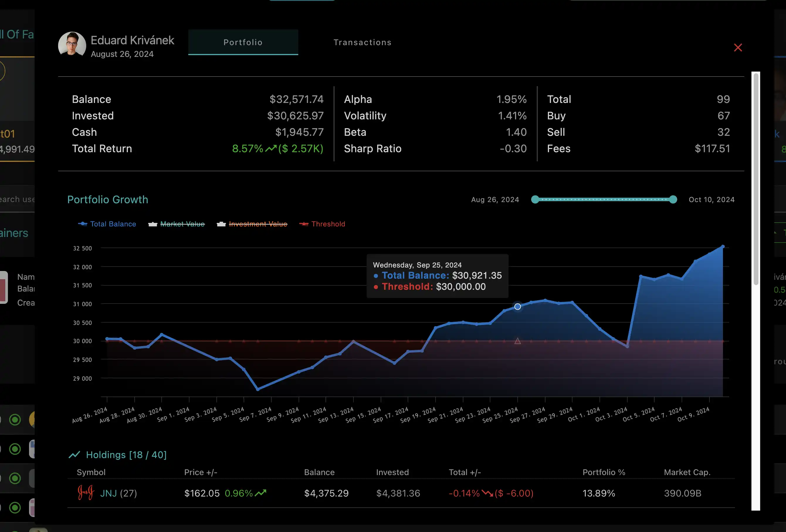Click the Balance column header in holdings
Screen dimensions: 786x532
pyautogui.click(x=319, y=472)
